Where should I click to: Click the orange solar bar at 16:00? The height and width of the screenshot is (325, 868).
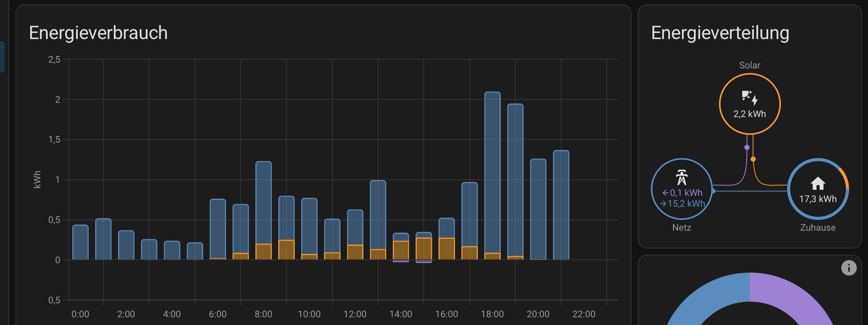click(447, 248)
